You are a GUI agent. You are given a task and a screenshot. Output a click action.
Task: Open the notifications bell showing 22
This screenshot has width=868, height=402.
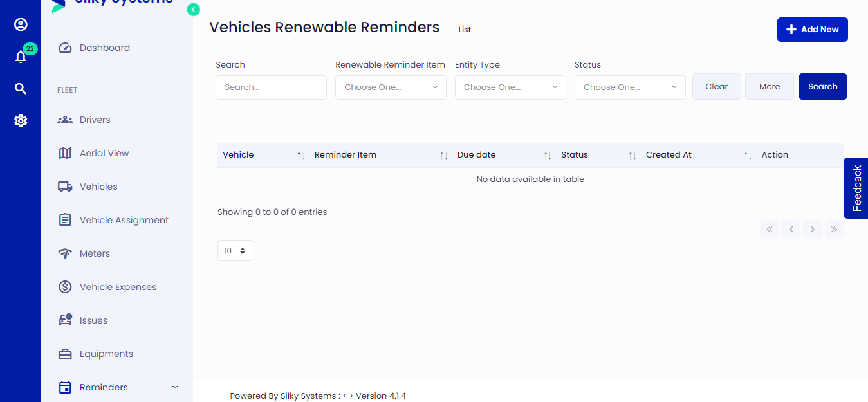point(21,56)
